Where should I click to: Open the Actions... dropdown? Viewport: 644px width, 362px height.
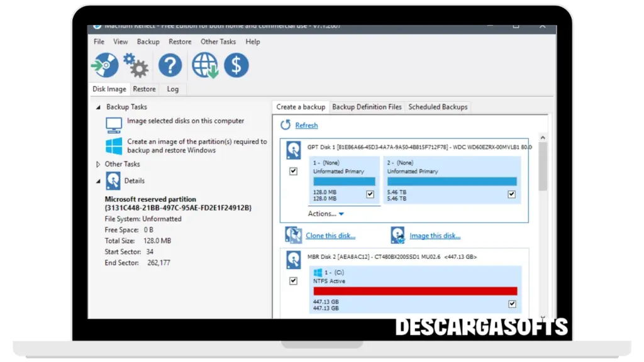(326, 214)
